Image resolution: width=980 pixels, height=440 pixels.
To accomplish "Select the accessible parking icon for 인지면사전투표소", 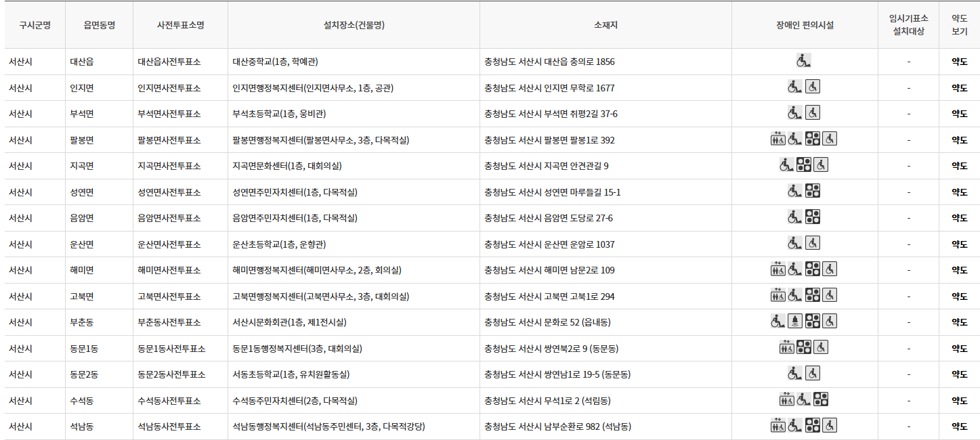I will pos(813,87).
